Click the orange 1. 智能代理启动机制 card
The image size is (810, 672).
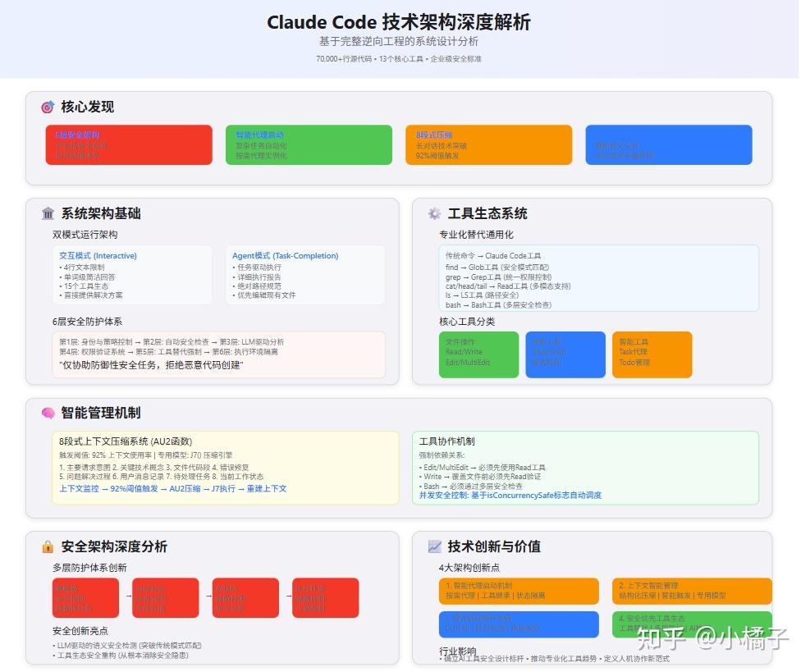[x=519, y=591]
